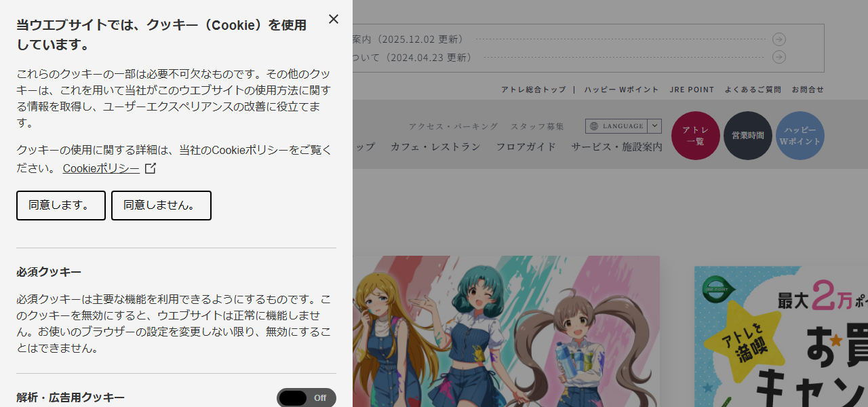Open スタッフ募集 link
The width and height of the screenshot is (868, 407).
tap(538, 126)
